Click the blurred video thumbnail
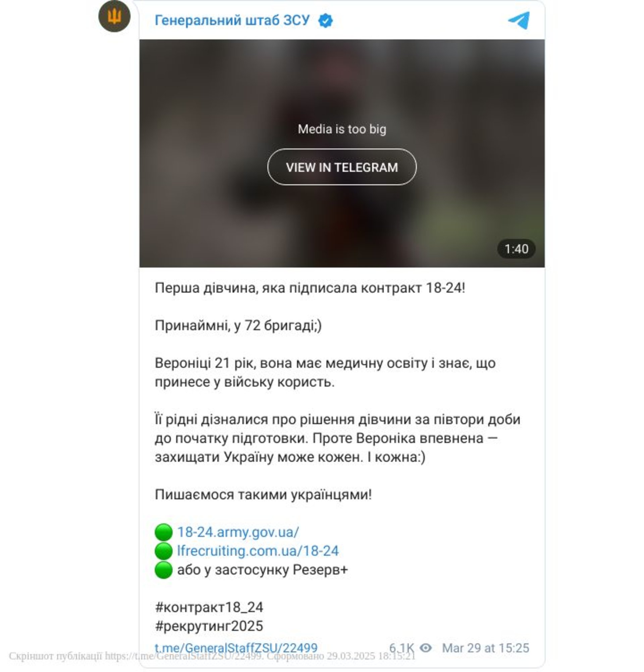Image resolution: width=644 pixels, height=672 pixels. (342, 153)
